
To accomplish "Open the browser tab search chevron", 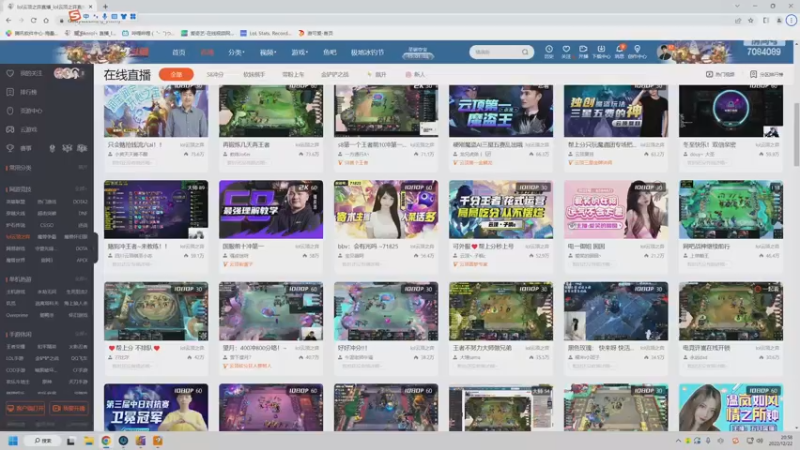I will (x=737, y=6).
